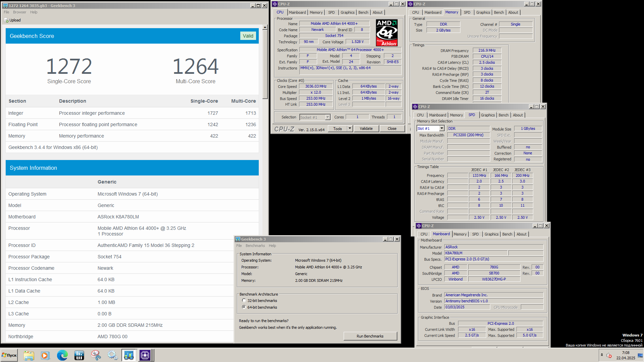Click the Southbridge SB700 field in the Mainboard window
644x362 pixels.
(x=494, y=273)
